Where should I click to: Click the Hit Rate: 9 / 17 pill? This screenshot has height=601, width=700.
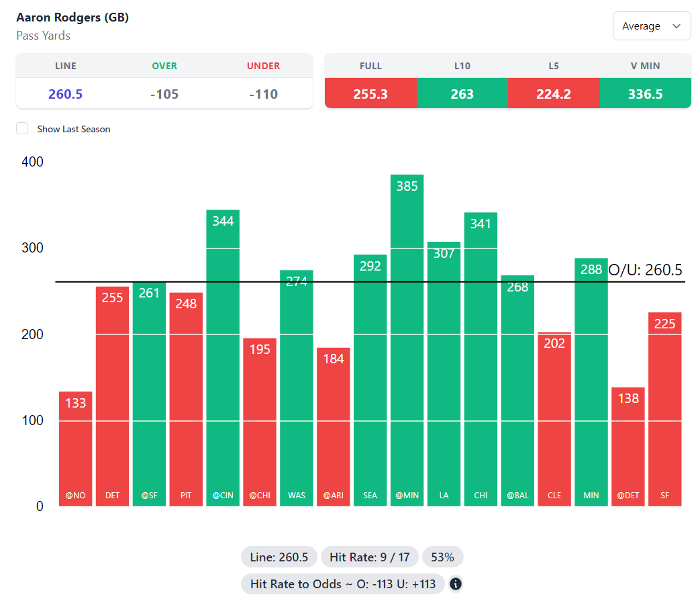tap(370, 557)
